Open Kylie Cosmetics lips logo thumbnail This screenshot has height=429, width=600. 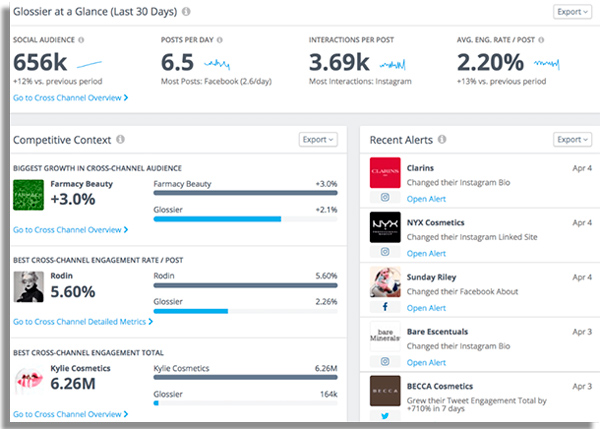coord(29,379)
